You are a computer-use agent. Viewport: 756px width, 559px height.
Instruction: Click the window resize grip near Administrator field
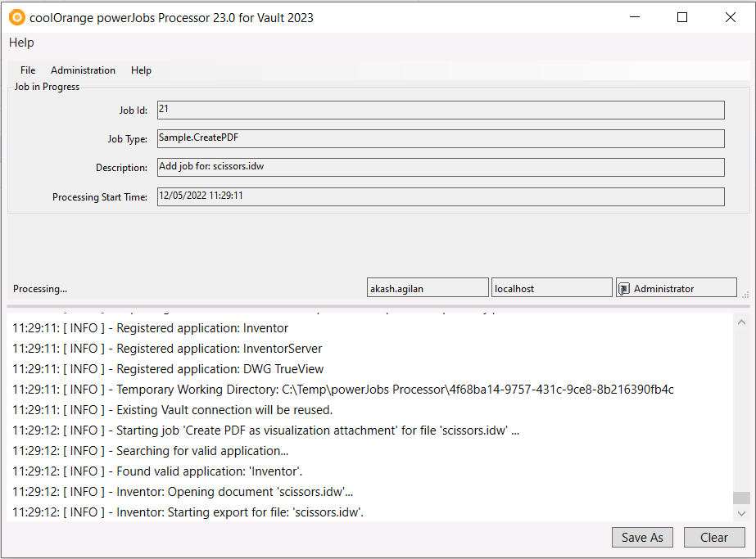745,294
